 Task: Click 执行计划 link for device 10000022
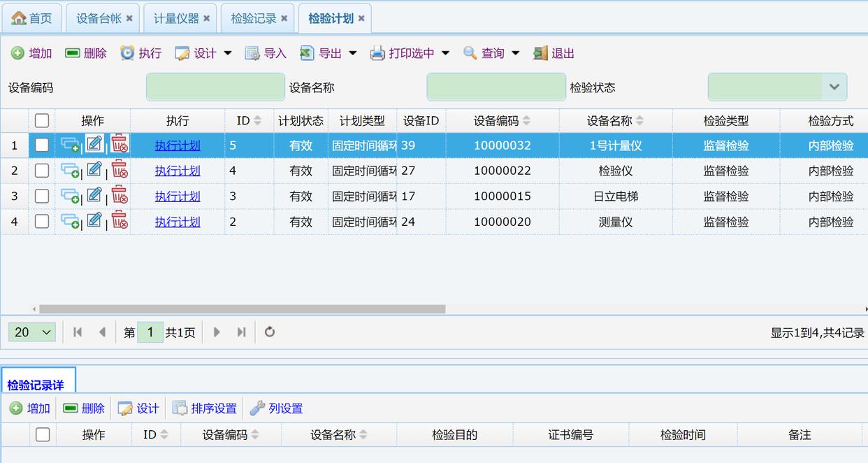178,171
